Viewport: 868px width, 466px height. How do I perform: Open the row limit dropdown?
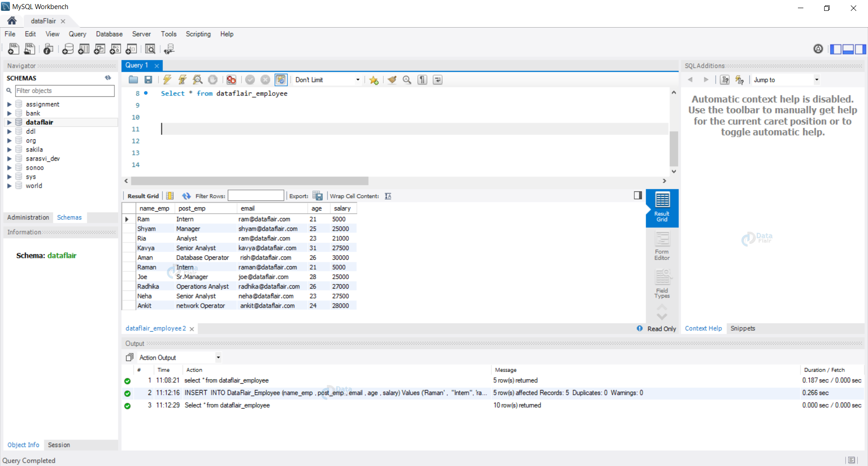click(x=358, y=80)
